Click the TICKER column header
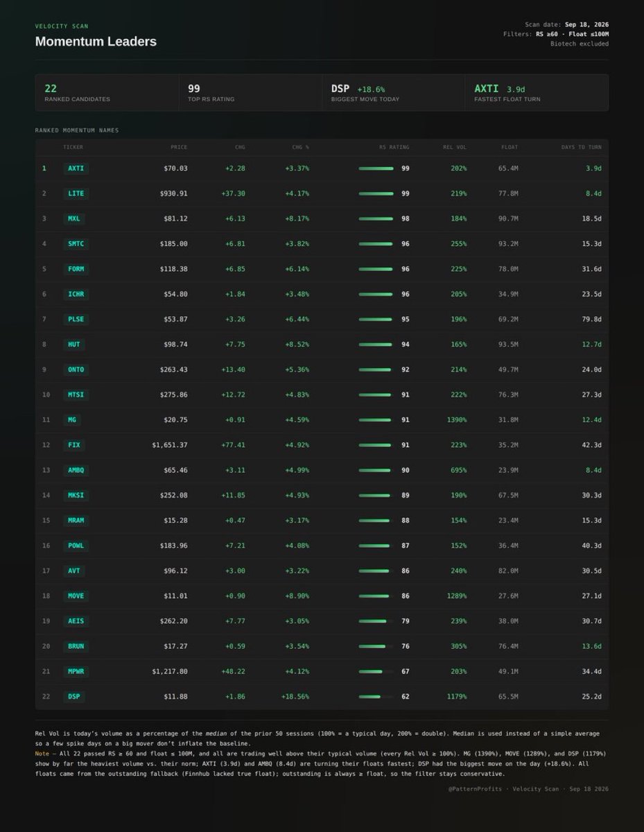The image size is (644, 832). (x=73, y=147)
